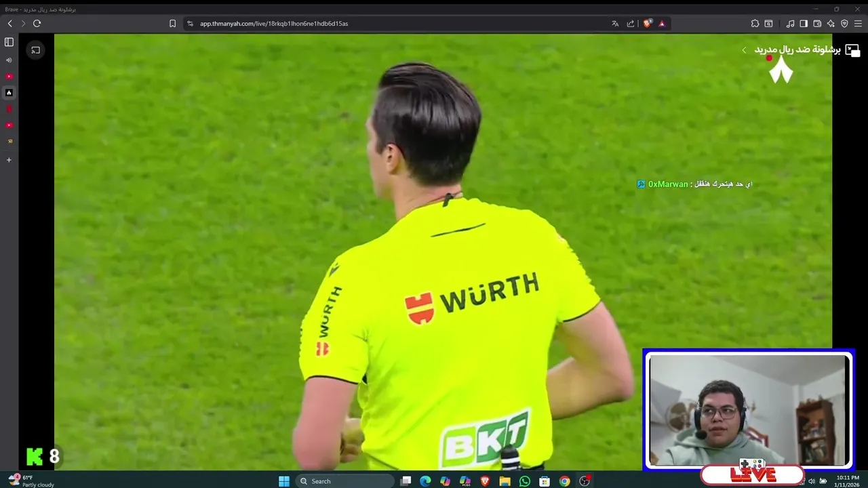Open the clock showing 10:11 PM
This screenshot has height=488, width=868.
coord(847,481)
